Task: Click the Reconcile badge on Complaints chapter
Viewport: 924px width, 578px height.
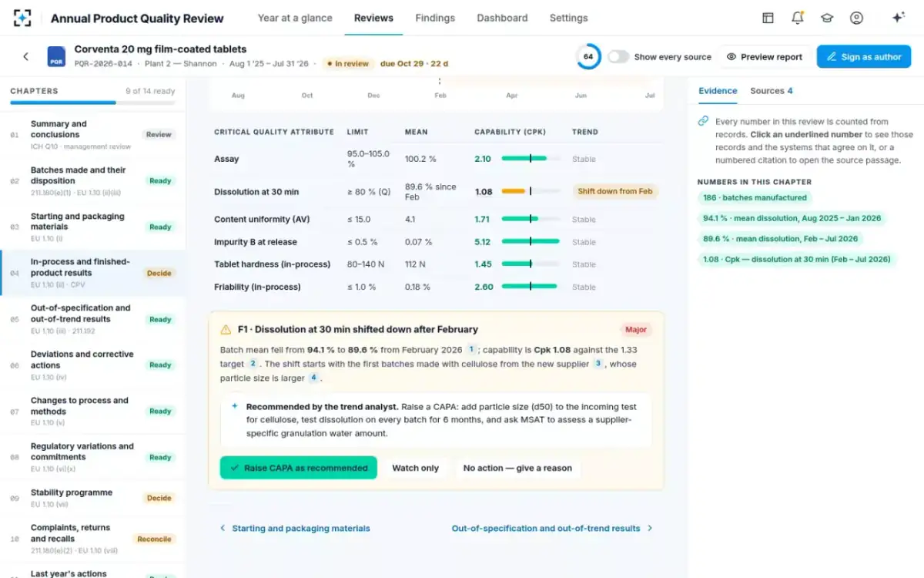Action: pos(154,539)
